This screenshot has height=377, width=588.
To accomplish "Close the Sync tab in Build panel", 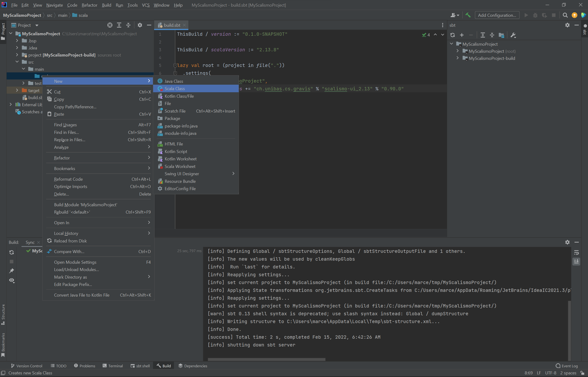I will 38,242.
